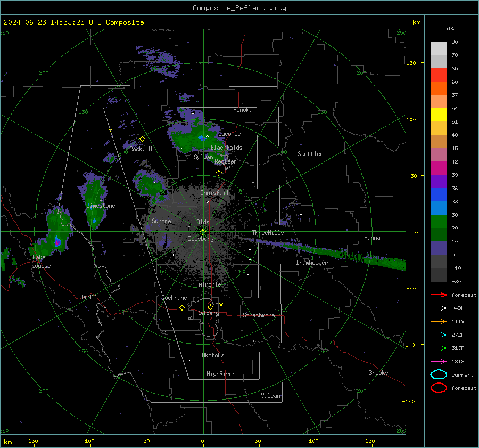Click the 51 dBZ yellow color swatch
Screen dimensions: 479x448
click(x=439, y=115)
